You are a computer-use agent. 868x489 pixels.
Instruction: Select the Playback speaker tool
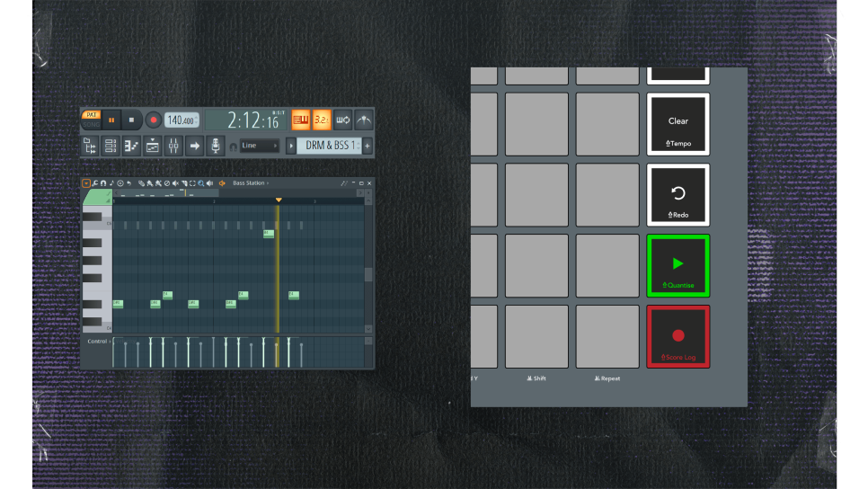tap(209, 183)
